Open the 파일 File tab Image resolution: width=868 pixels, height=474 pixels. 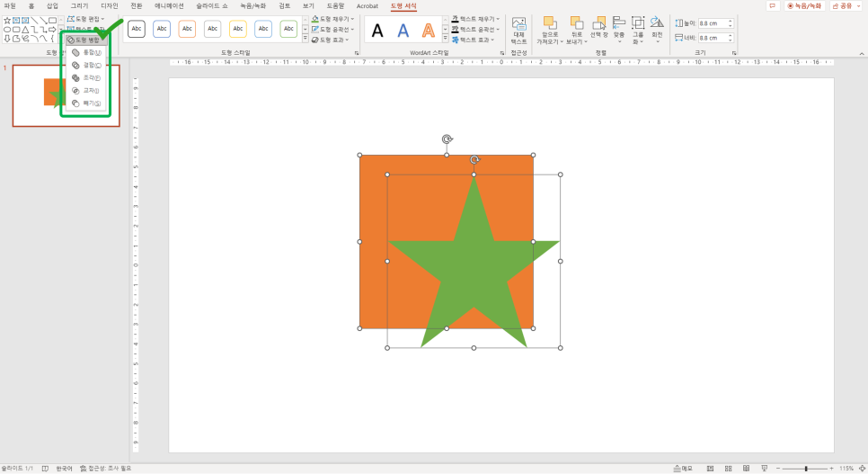pos(9,6)
